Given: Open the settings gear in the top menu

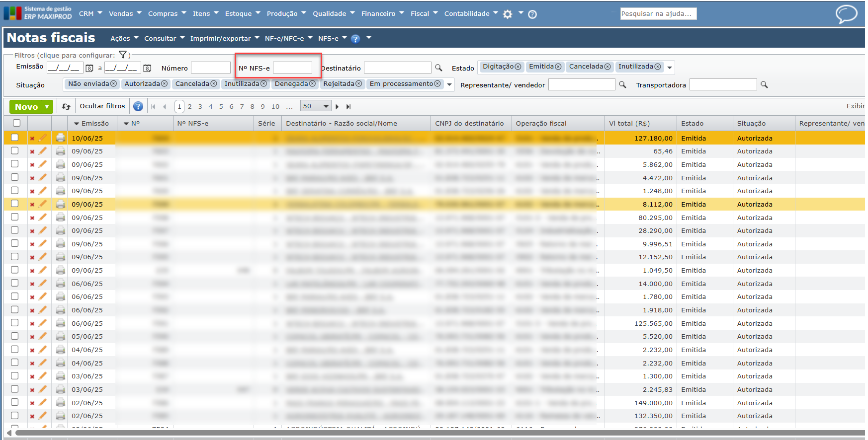Looking at the screenshot, I should pyautogui.click(x=508, y=14).
